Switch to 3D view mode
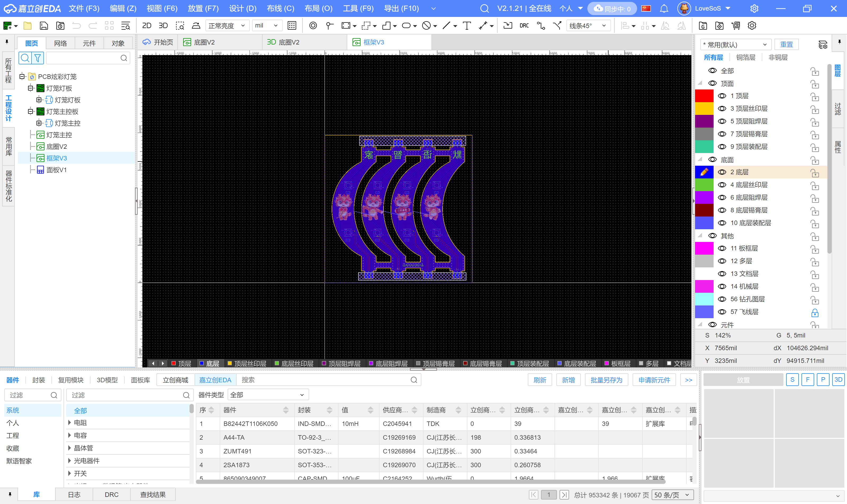847x504 pixels. point(163,25)
